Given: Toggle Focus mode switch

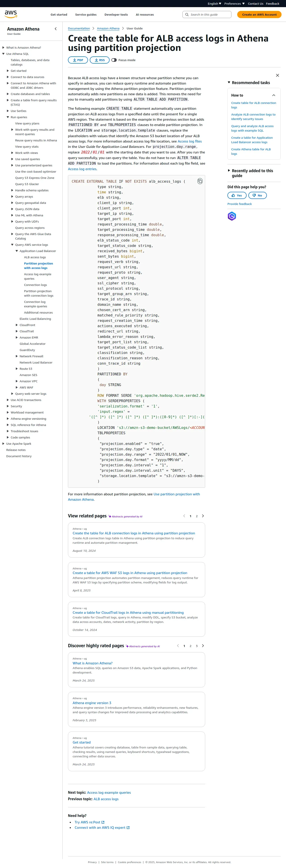Looking at the screenshot, I should (x=114, y=60).
